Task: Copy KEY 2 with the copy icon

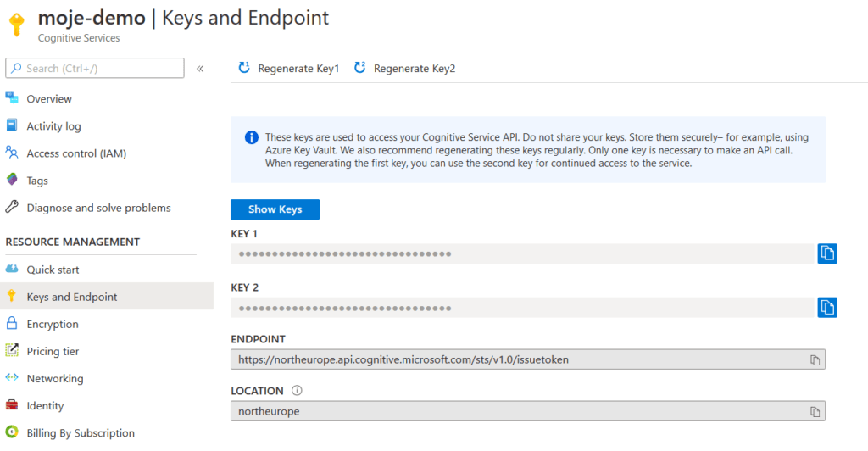Action: click(827, 307)
